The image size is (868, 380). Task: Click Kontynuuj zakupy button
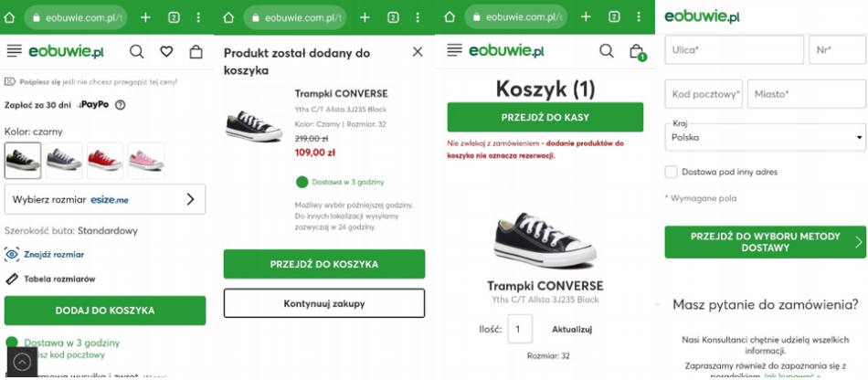pos(324,303)
